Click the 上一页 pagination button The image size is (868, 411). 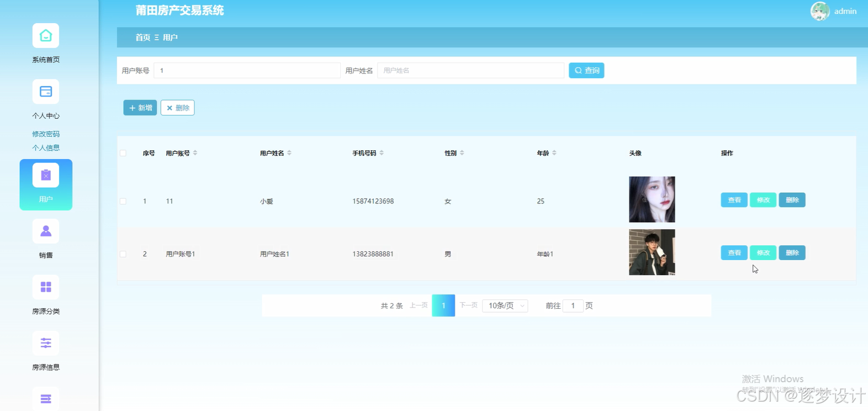point(419,305)
